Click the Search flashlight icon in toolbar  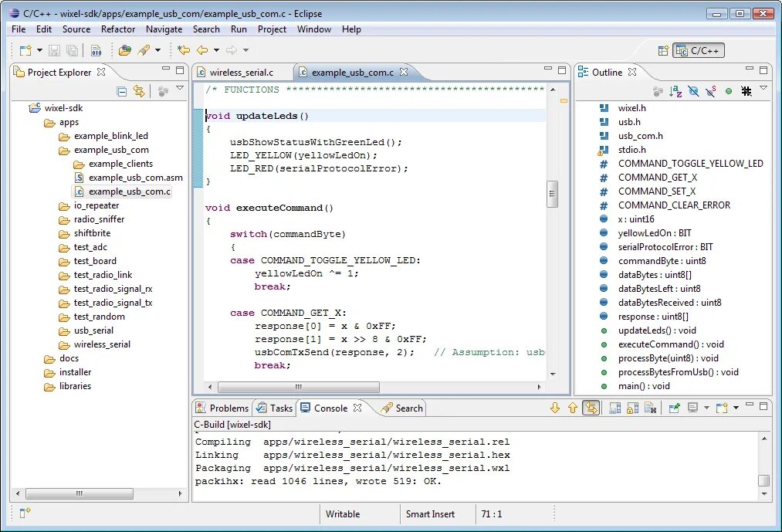click(144, 50)
